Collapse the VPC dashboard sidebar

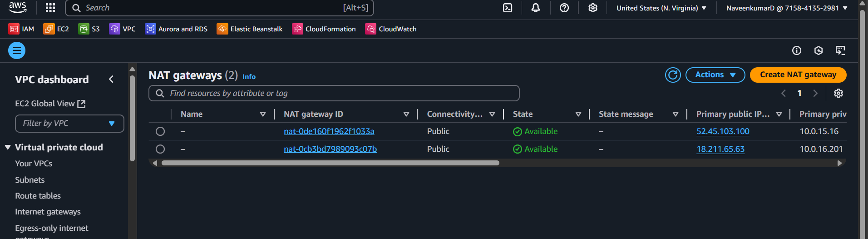pyautogui.click(x=111, y=80)
